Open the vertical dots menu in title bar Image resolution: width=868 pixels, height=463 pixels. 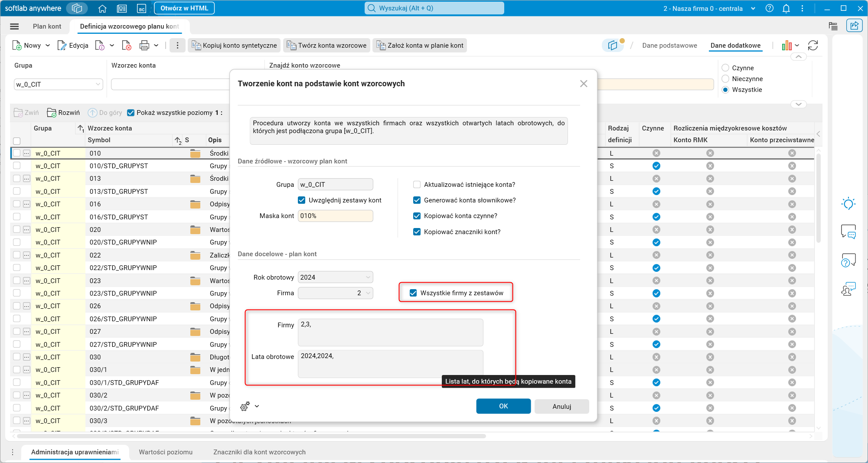point(803,8)
